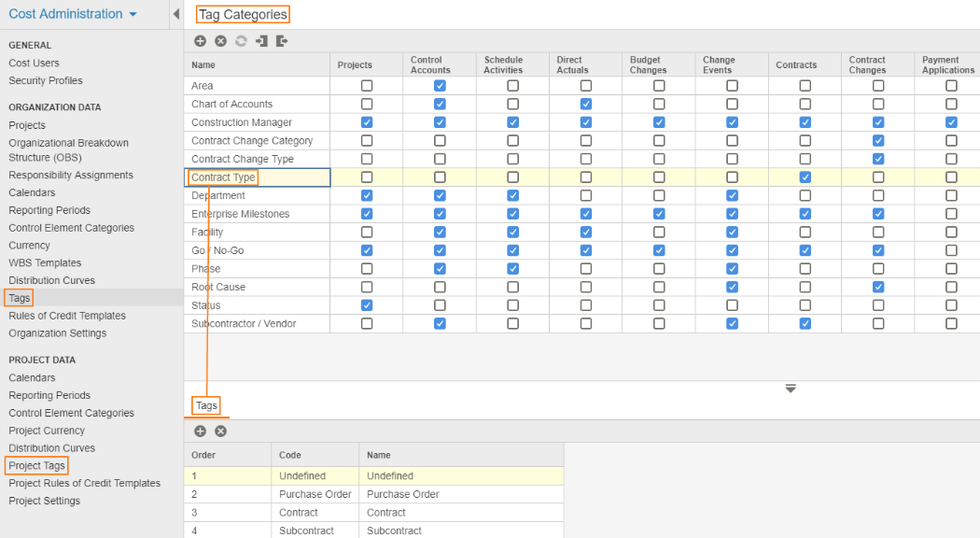Viewport: 980px width, 538px height.
Task: Select the Contract tag name cell
Action: [x=461, y=513]
